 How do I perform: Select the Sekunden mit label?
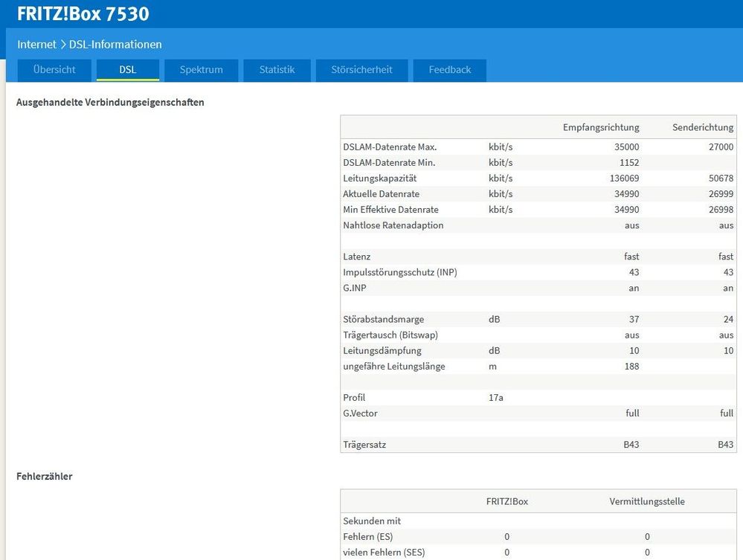372,521
